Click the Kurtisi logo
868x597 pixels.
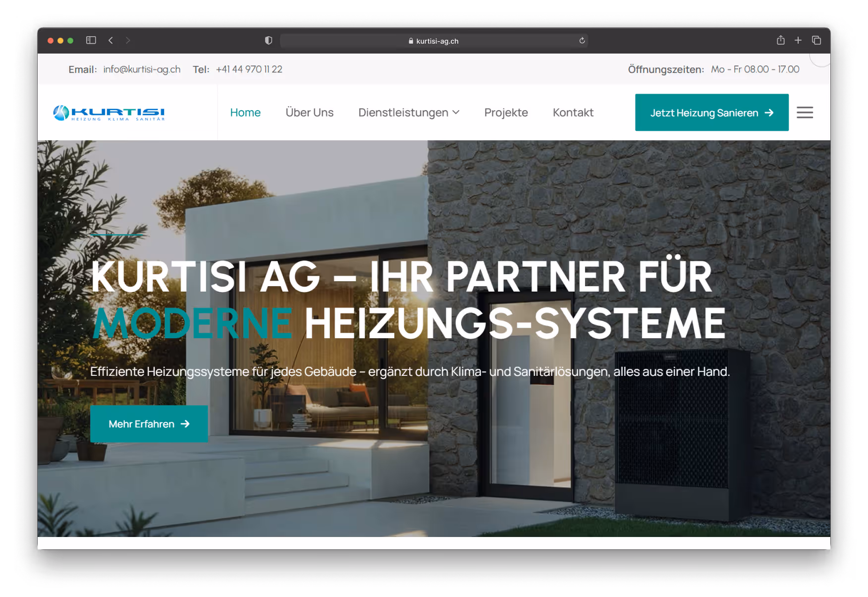pos(109,113)
